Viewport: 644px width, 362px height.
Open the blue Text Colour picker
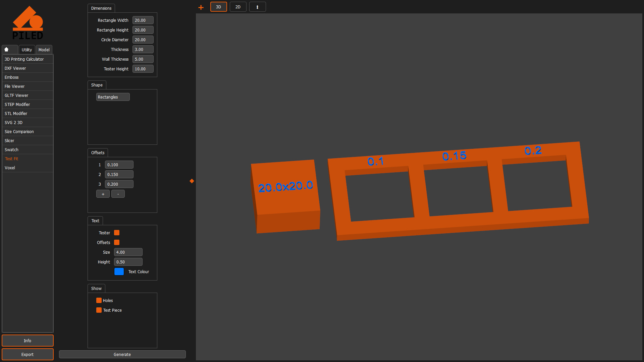click(x=119, y=271)
